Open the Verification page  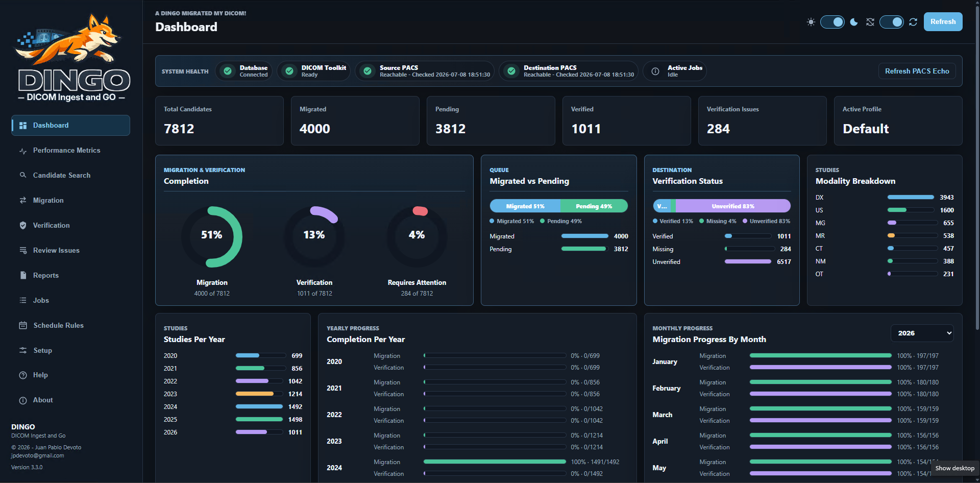[x=70, y=225]
